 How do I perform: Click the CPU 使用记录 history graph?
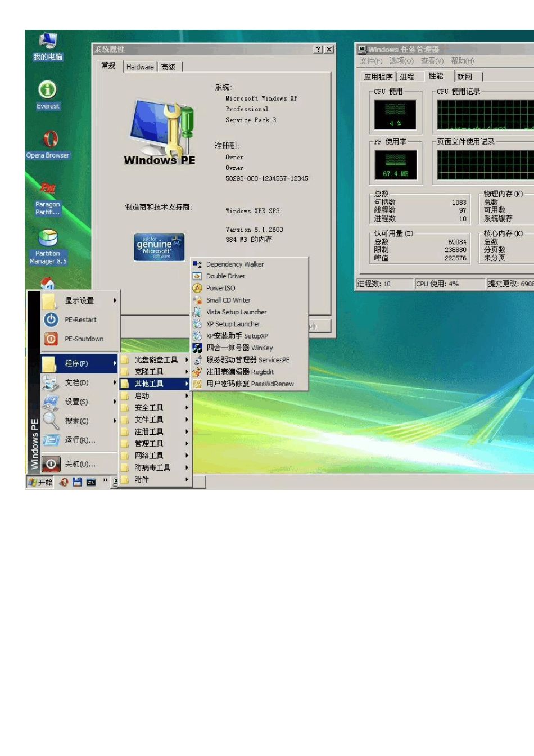pos(486,115)
